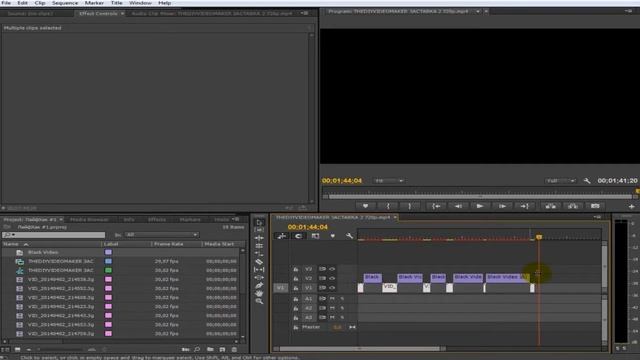Select the Zoom magnifier tool

point(259,301)
